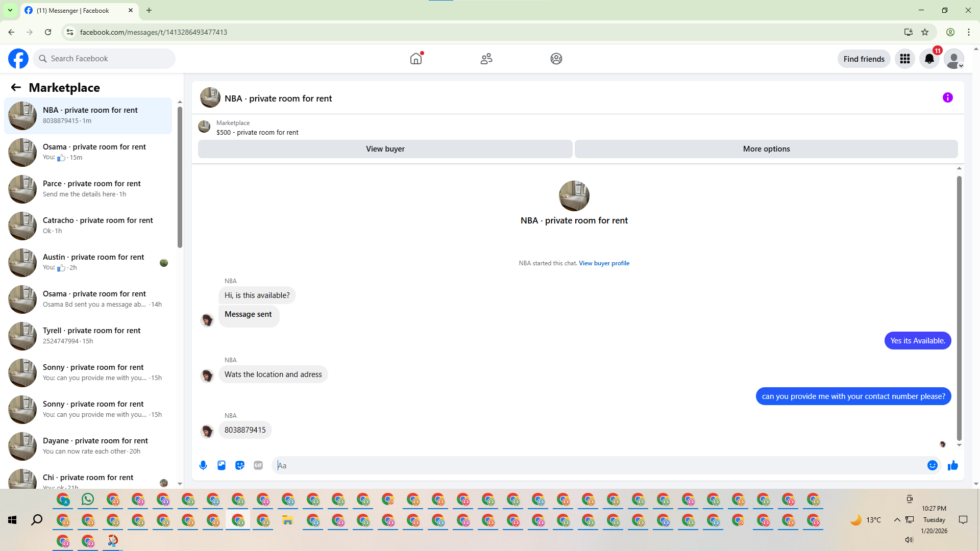The width and height of the screenshot is (980, 551).
Task: Go to the Home feed icon
Action: point(416,59)
